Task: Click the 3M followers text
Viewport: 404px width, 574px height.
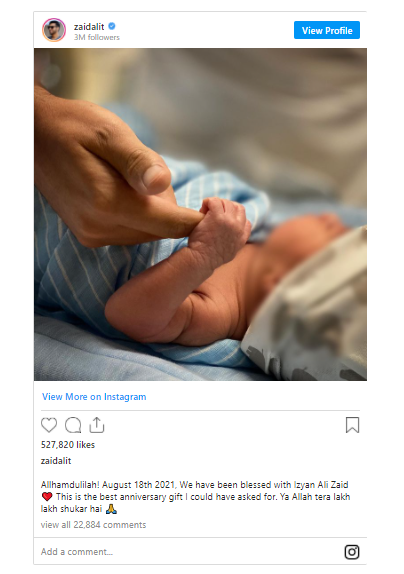Action: tap(97, 37)
